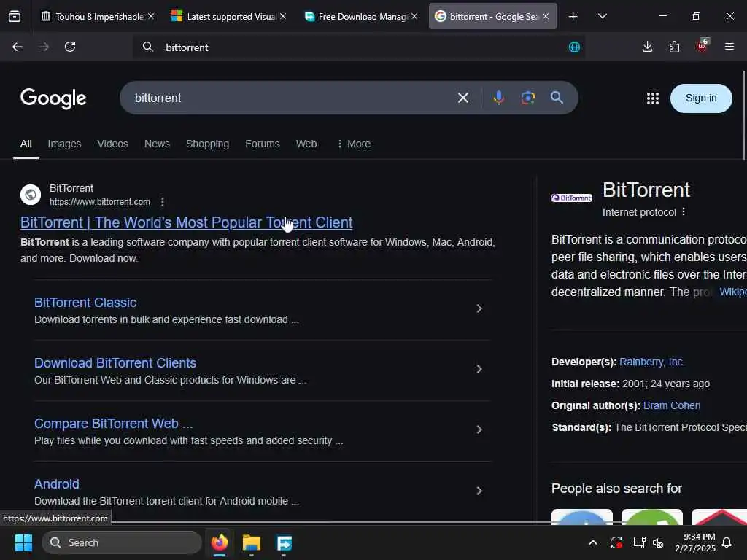
Task: Open a new tab
Action: [573, 17]
